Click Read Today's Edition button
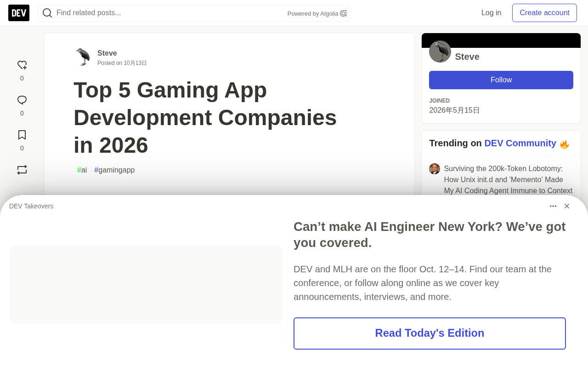588x368 pixels. (430, 333)
